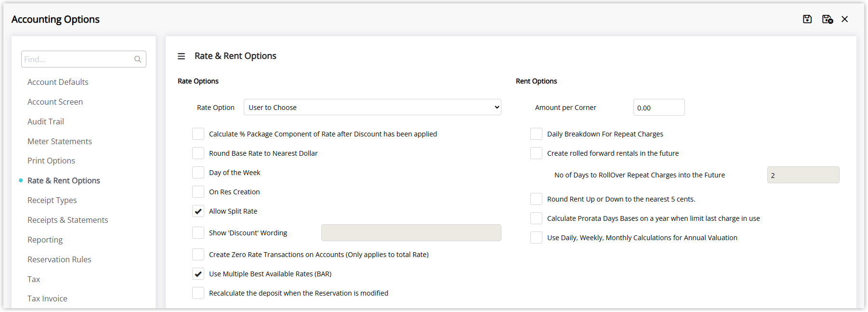Toggle Day of the Week checkbox
The image size is (868, 312).
[x=198, y=173]
